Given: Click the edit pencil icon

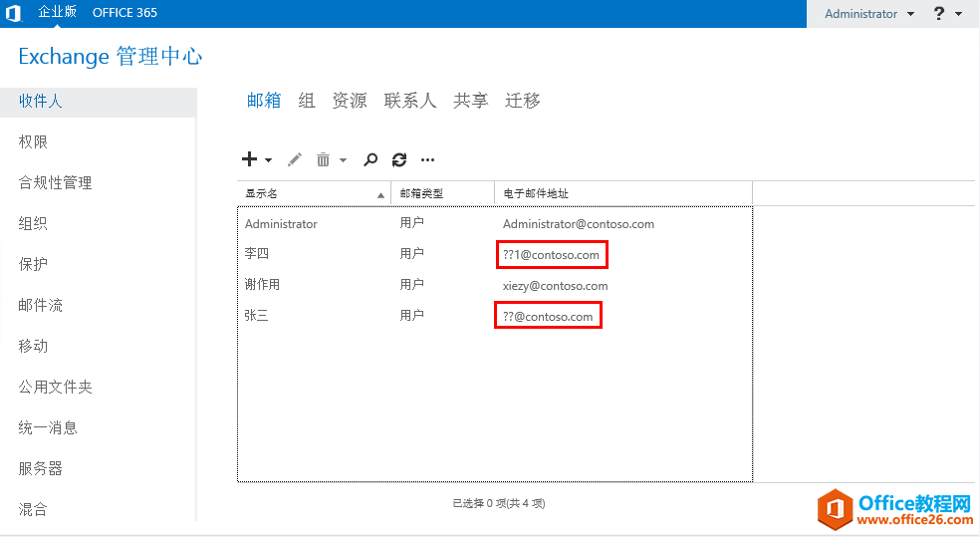Looking at the screenshot, I should coord(295,159).
